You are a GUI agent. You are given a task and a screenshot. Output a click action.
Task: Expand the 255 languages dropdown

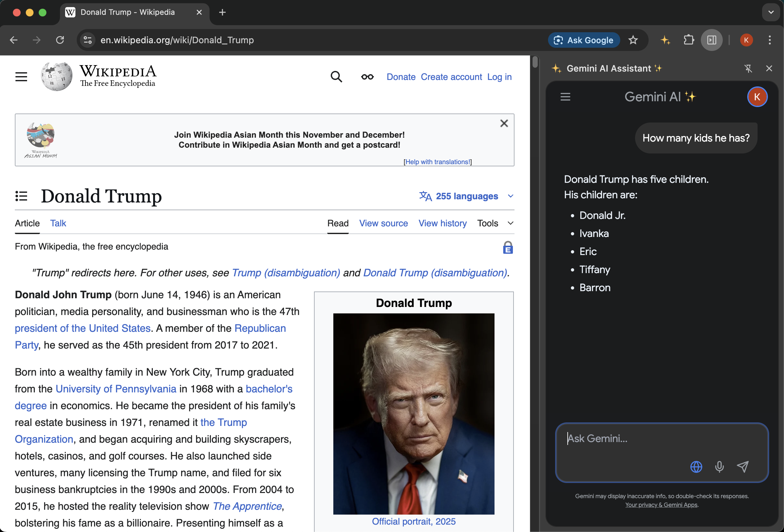[x=466, y=196]
